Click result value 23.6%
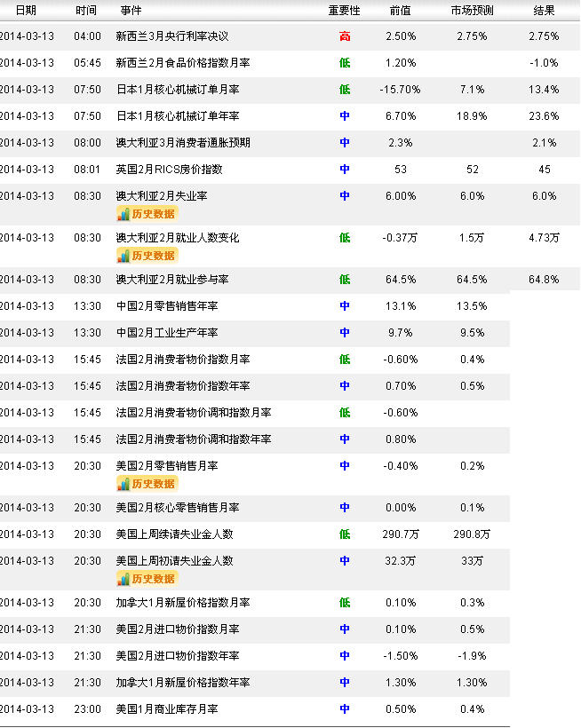The image size is (581, 728). (544, 116)
